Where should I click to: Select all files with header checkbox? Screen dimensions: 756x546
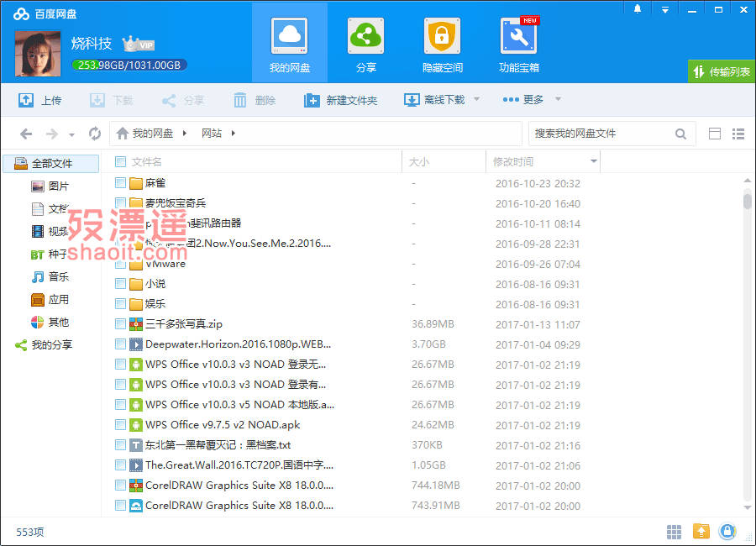click(120, 161)
